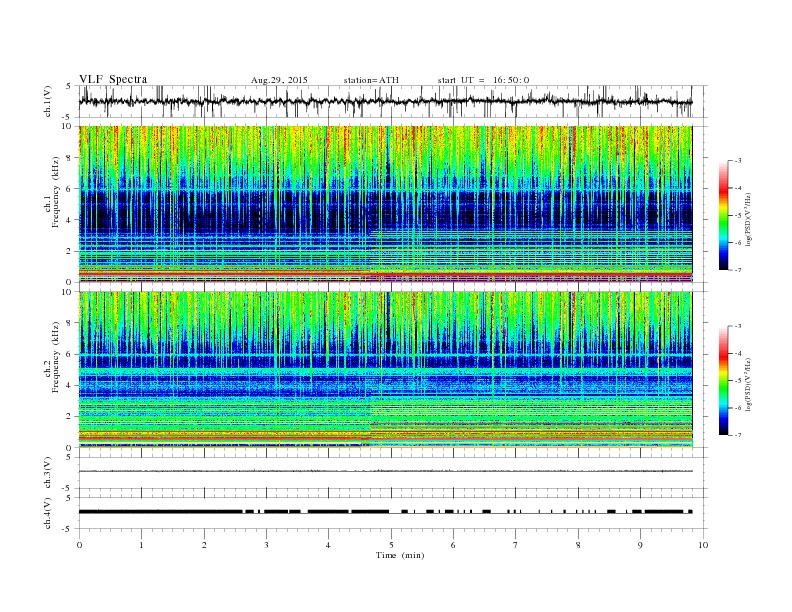Click the ch.1 "Frequency (kHz)" axis label

pos(56,192)
